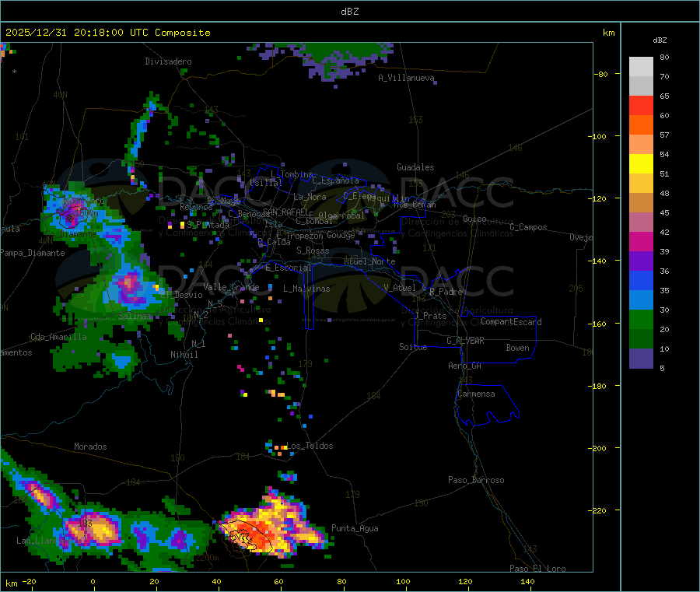Click the 'Cda_Amarilla' label
700x592 pixels.
coord(58,337)
